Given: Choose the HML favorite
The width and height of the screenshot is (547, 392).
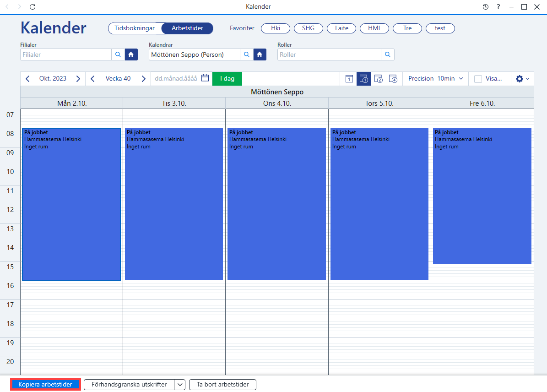Looking at the screenshot, I should pyautogui.click(x=374, y=28).
